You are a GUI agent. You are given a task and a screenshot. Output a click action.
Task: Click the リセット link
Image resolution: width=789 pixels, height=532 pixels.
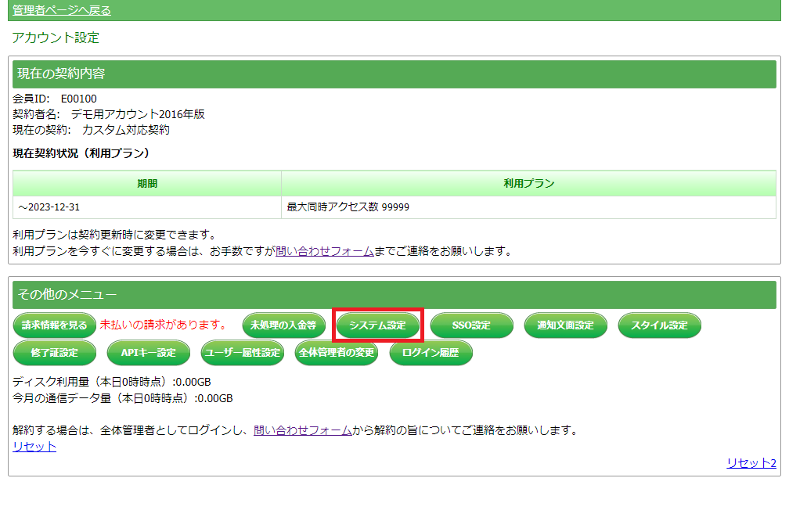coord(34,447)
